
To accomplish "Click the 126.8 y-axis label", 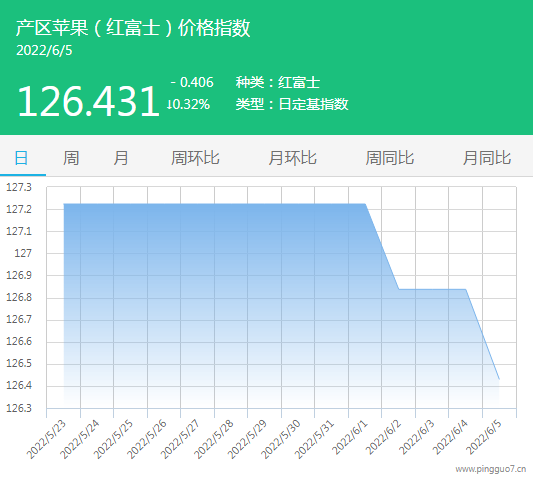I will coord(19,297).
